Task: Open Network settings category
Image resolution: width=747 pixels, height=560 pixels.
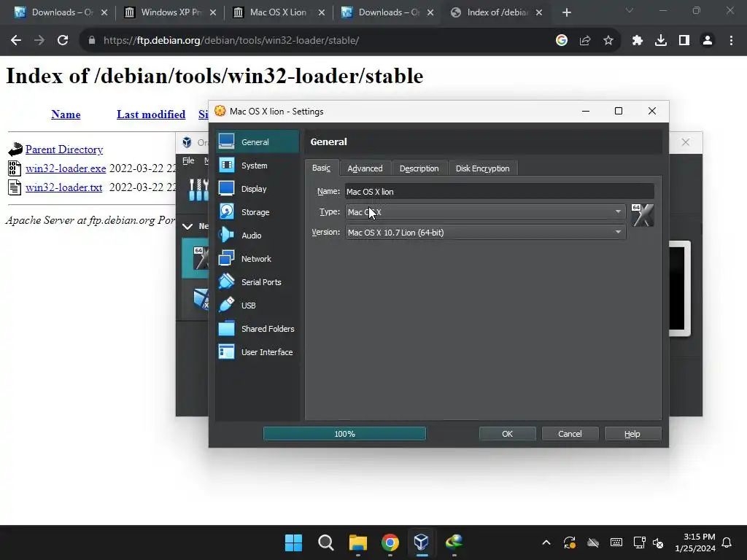Action: 258,259
